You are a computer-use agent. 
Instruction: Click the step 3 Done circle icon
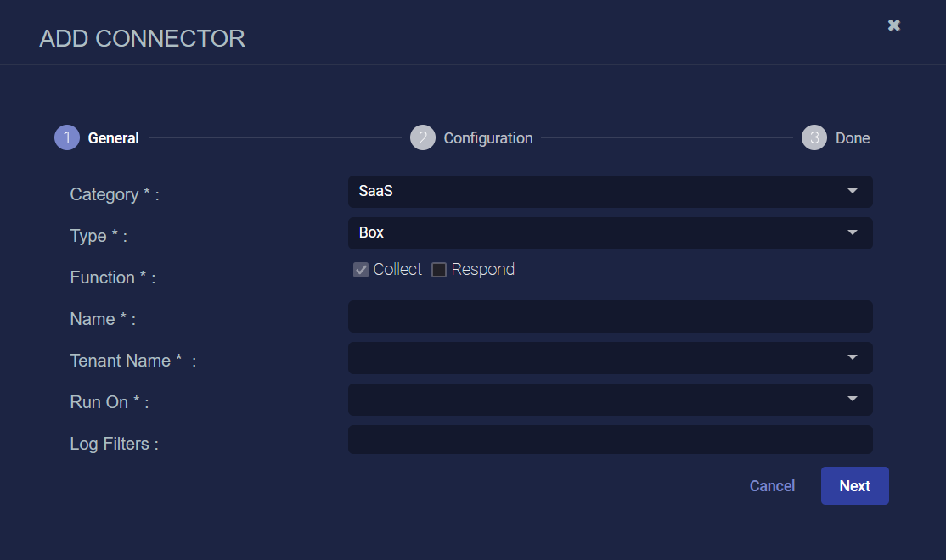tap(814, 137)
